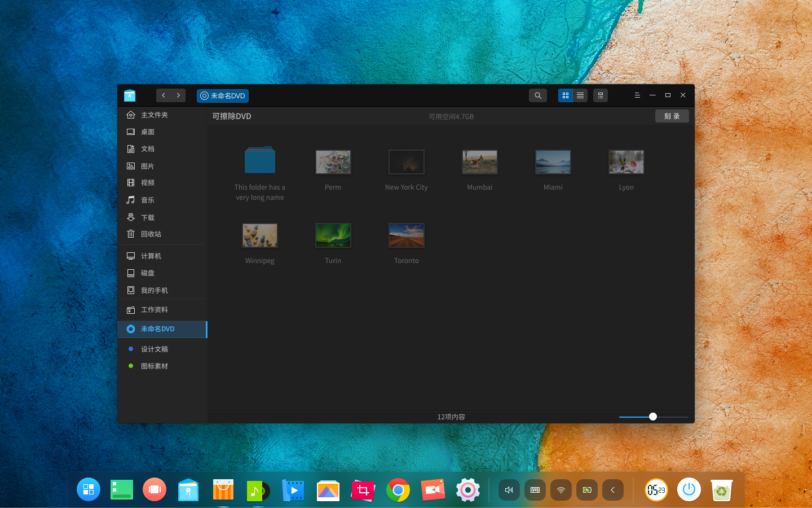Open the Downloads (下载) sidebar item
Viewport: 812px width, 508px height.
(147, 217)
